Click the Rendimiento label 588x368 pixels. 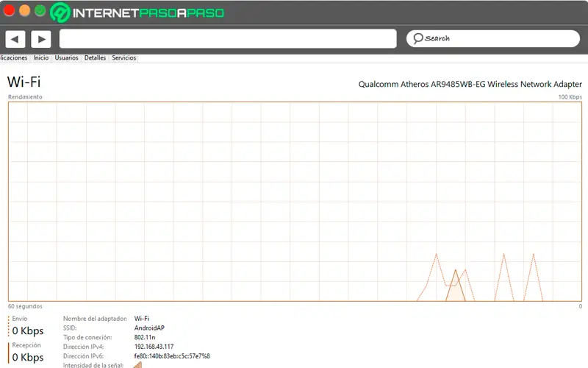click(25, 97)
